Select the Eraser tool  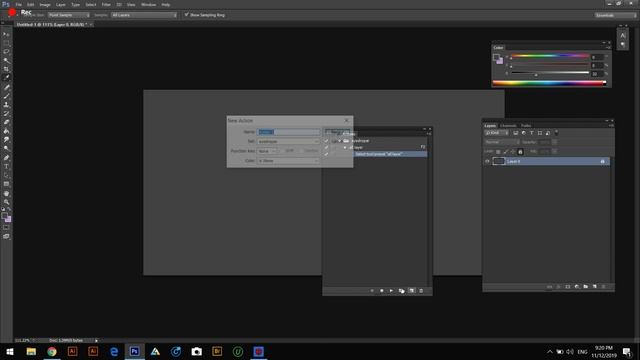6,122
